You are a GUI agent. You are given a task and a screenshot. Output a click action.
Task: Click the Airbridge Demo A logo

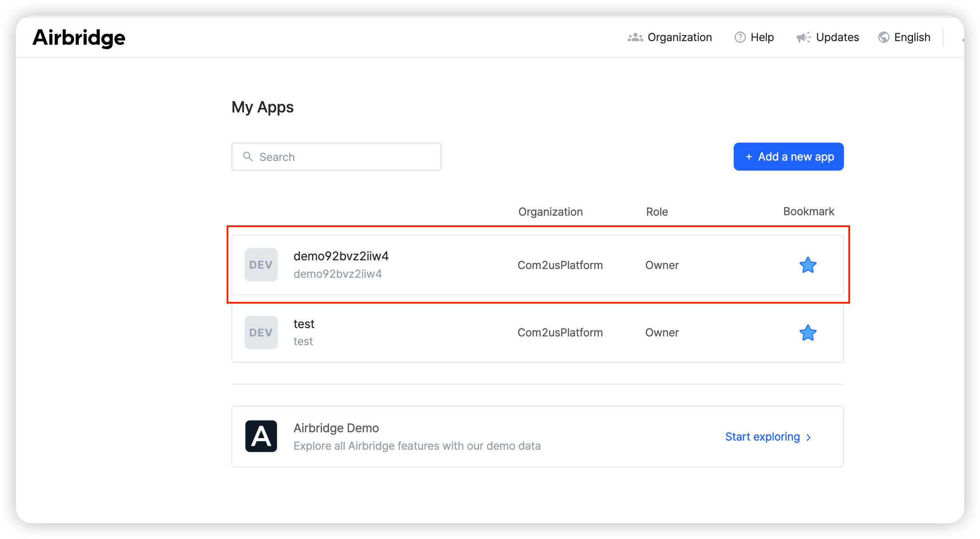coord(261,436)
